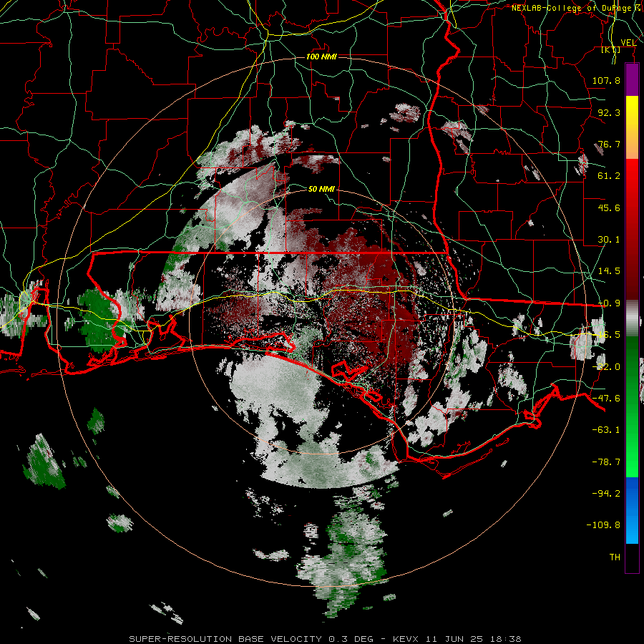Click the "100 NMI" range ring label
This screenshot has height=644, width=644.
pos(321,57)
